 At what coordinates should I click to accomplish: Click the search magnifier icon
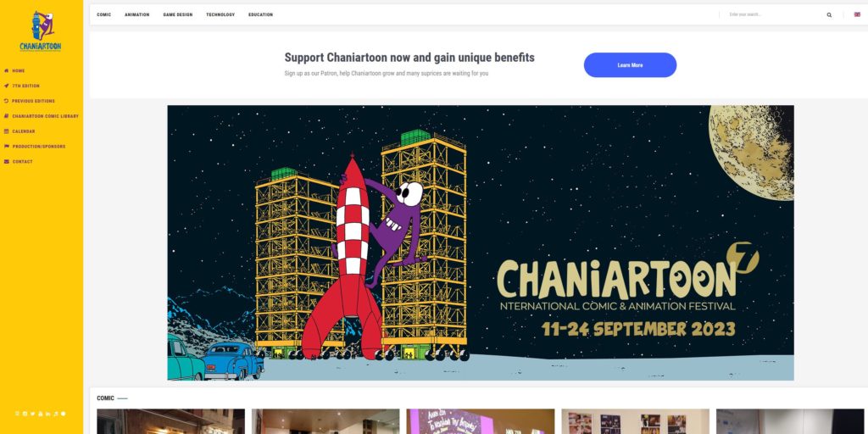click(x=829, y=15)
